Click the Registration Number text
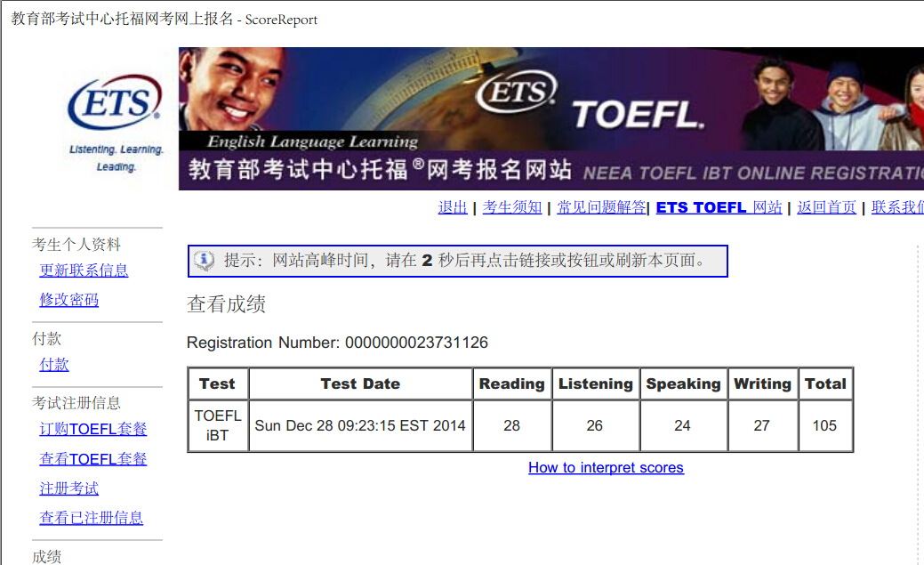924x565 pixels. (337, 343)
